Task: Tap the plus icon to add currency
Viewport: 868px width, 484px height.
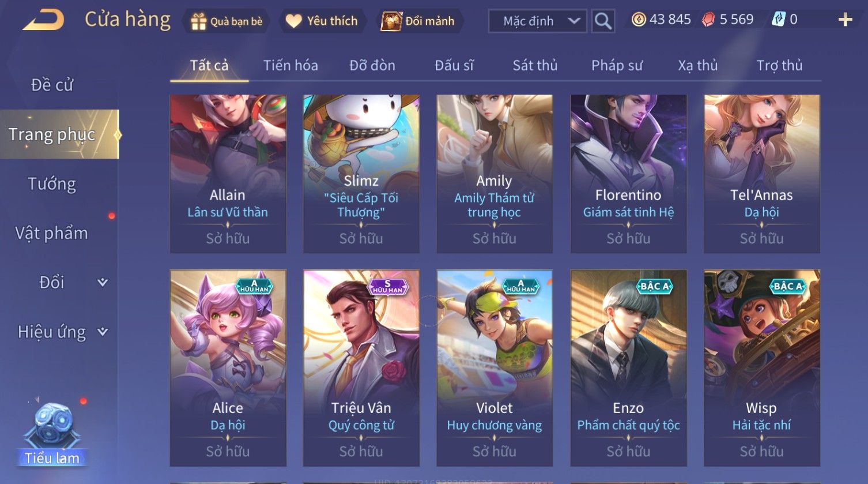Action: (x=845, y=20)
